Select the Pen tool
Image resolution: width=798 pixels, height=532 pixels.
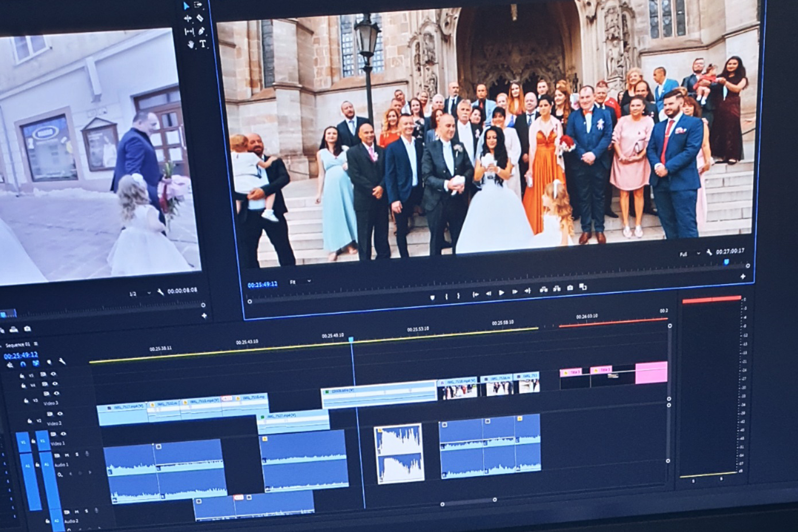pyautogui.click(x=201, y=31)
